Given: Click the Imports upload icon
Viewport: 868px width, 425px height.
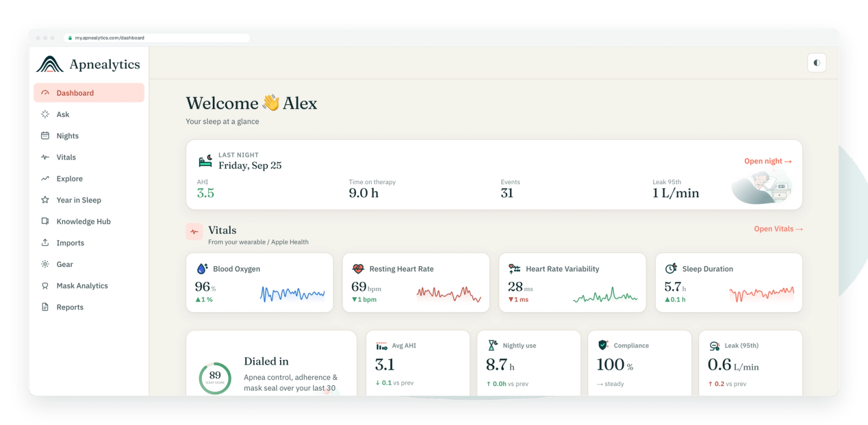Looking at the screenshot, I should (45, 243).
